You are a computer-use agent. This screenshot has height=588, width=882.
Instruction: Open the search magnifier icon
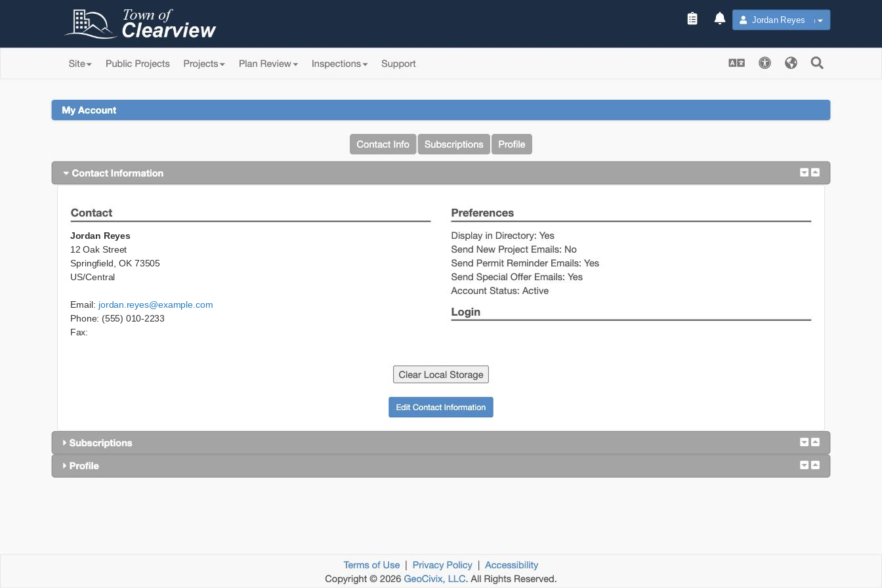[x=817, y=63]
